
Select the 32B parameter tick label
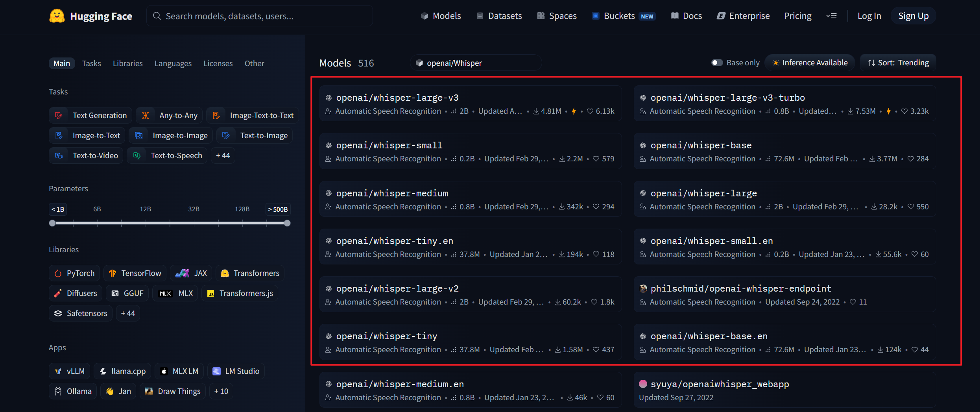pyautogui.click(x=194, y=209)
